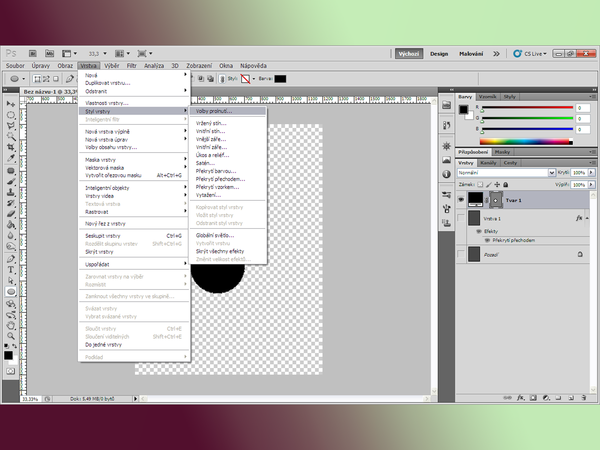
Task: Click the fx icon on Vrstva 1
Action: coord(579,218)
